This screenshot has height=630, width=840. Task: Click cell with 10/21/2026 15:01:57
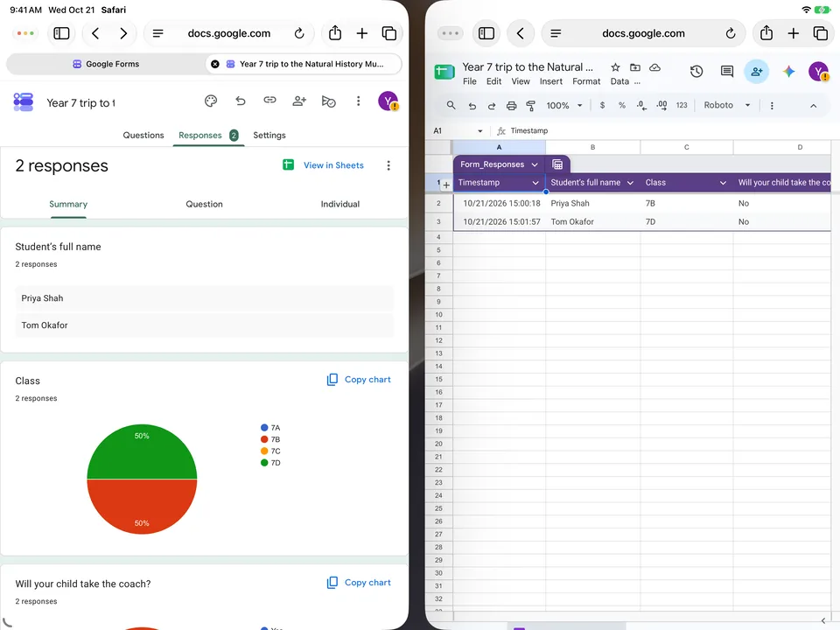(x=500, y=221)
